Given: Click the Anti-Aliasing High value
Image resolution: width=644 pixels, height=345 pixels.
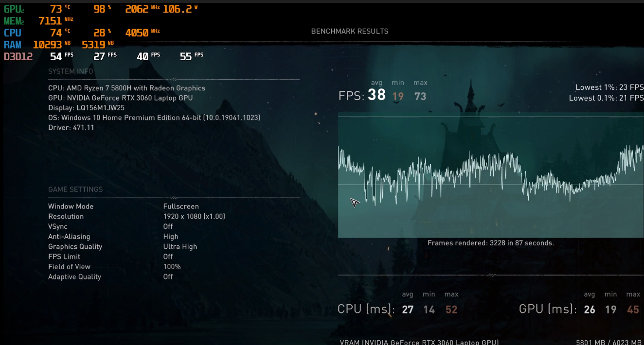Looking at the screenshot, I should 171,237.
